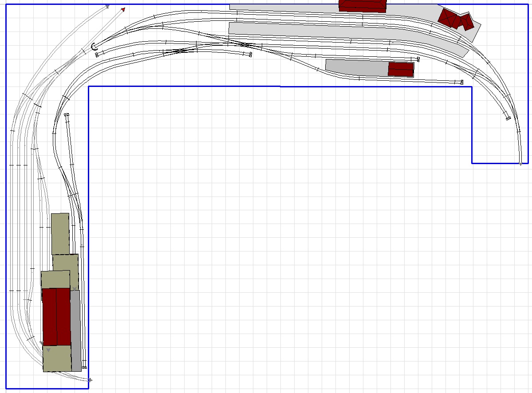
Task: Select buffer stop below the dark gray strip
Action: pyautogui.click(x=84, y=368)
